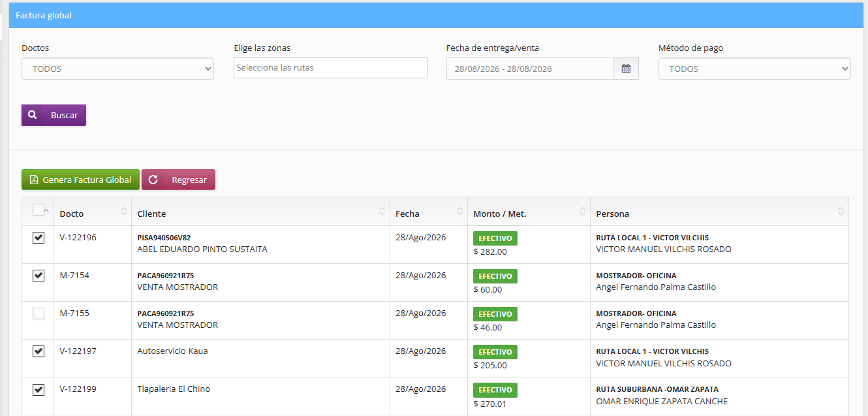Click client Autoservicio Kaua
The width and height of the screenshot is (868, 416).
coord(172,351)
